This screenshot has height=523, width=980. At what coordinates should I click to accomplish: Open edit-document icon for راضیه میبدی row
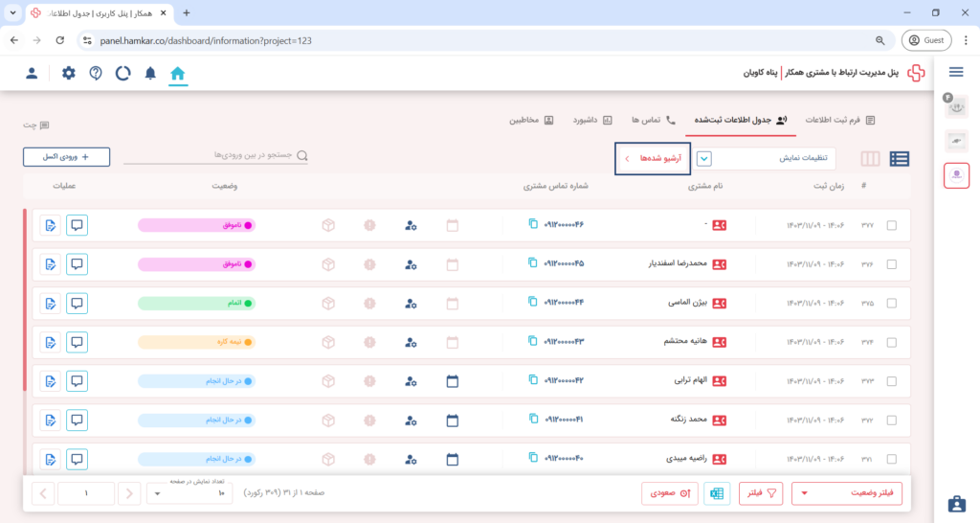coord(50,459)
